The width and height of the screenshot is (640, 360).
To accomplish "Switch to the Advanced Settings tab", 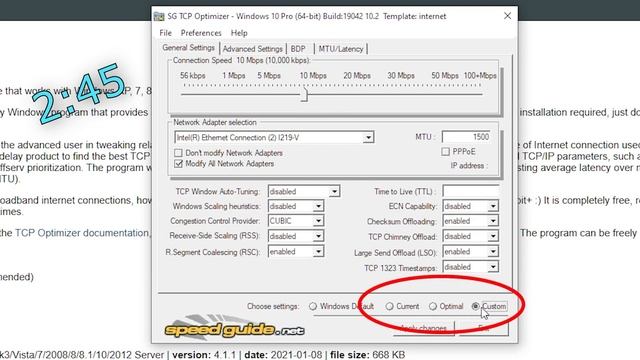I will pos(253,49).
